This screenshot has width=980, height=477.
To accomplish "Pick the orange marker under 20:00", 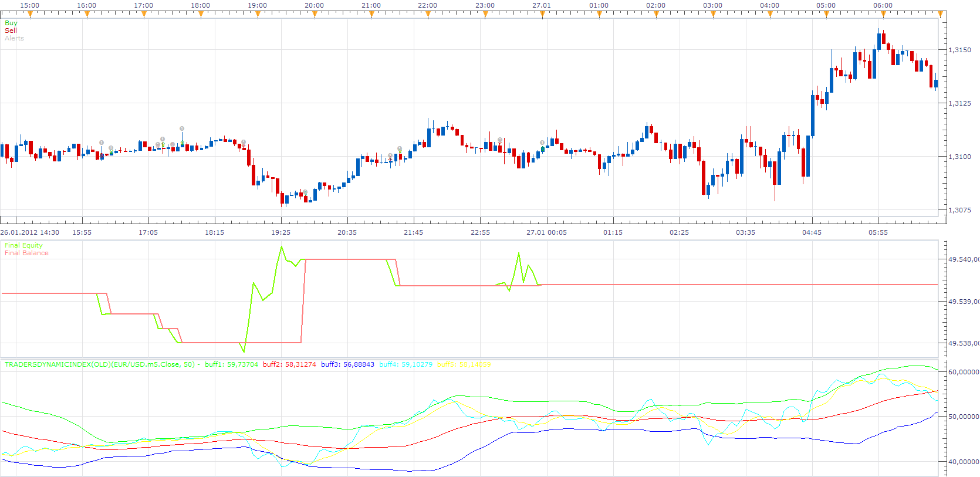I will pos(315,15).
